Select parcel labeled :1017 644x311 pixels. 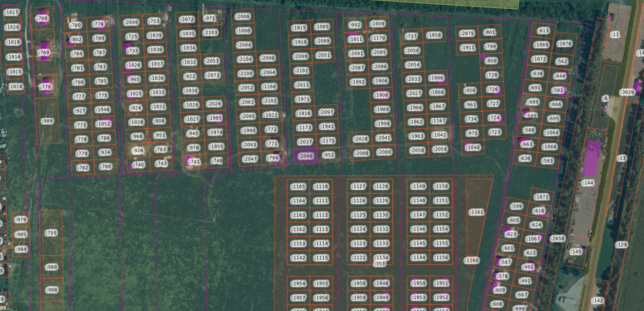[12, 13]
